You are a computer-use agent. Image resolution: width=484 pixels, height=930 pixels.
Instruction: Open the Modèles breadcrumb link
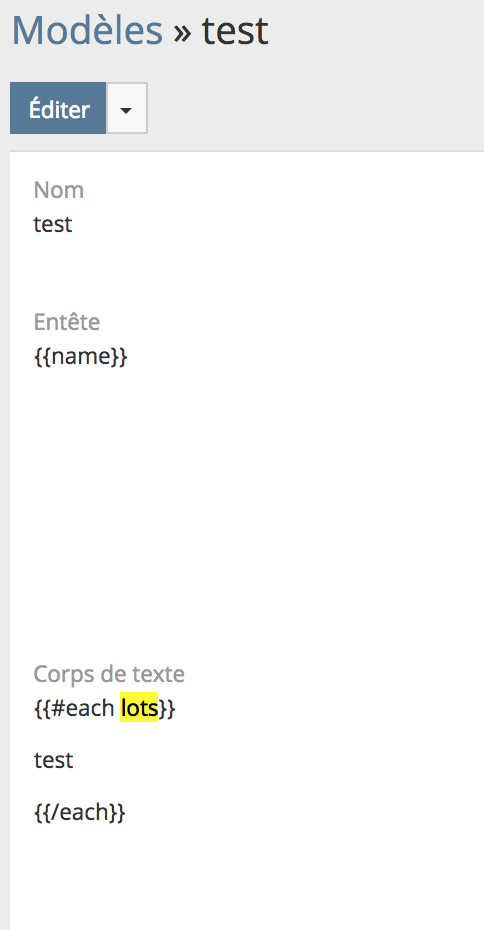click(x=87, y=30)
